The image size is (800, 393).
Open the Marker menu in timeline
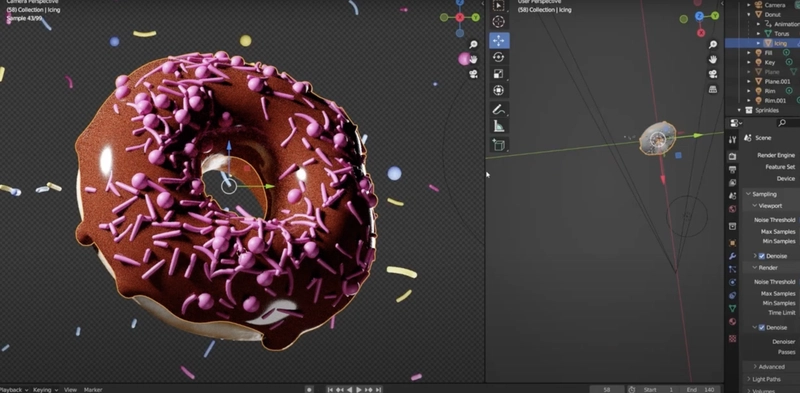click(x=93, y=389)
